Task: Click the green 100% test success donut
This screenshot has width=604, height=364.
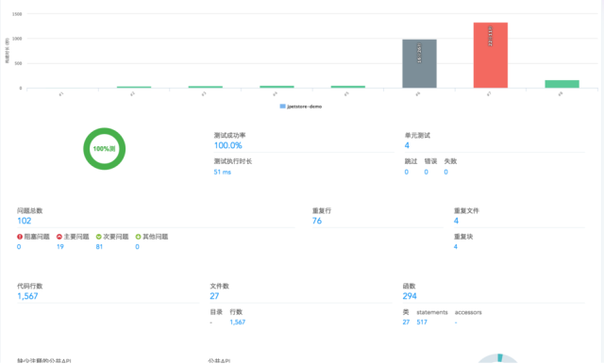Action: click(105, 149)
